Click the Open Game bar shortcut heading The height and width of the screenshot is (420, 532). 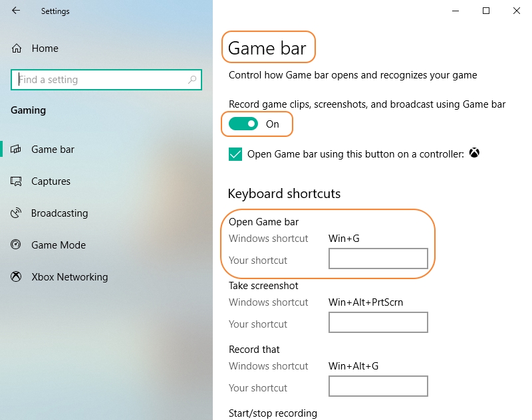click(263, 222)
